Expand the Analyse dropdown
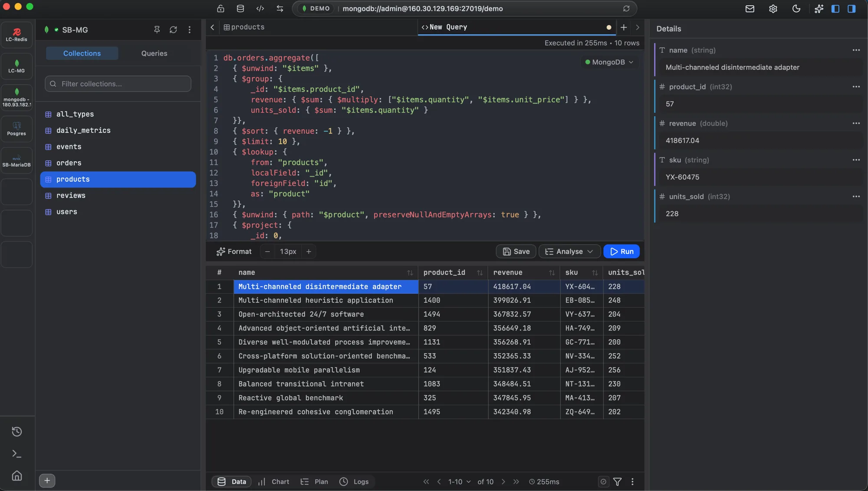The width and height of the screenshot is (868, 491). (569, 251)
